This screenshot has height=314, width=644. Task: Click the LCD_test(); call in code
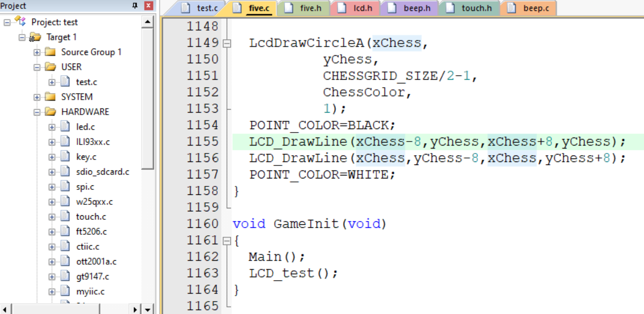(294, 273)
